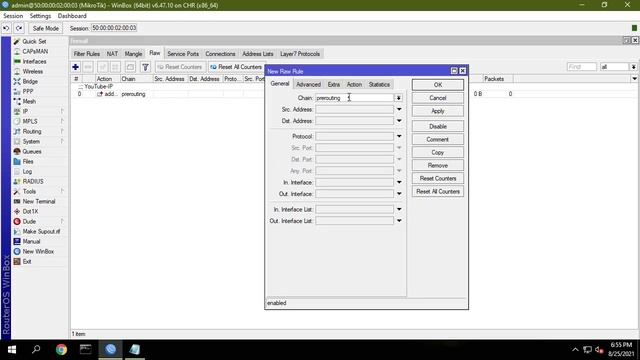Open Wireless in the sidebar

tap(33, 71)
